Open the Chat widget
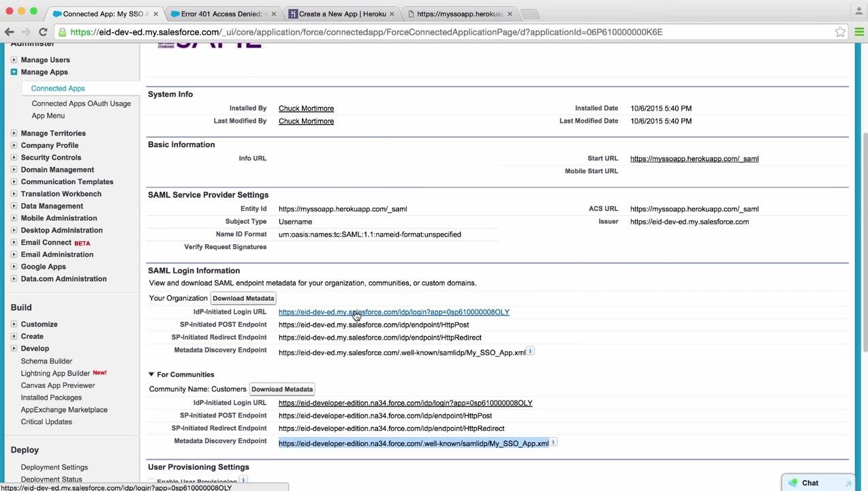Viewport: 868px width, 491px height. (x=818, y=483)
